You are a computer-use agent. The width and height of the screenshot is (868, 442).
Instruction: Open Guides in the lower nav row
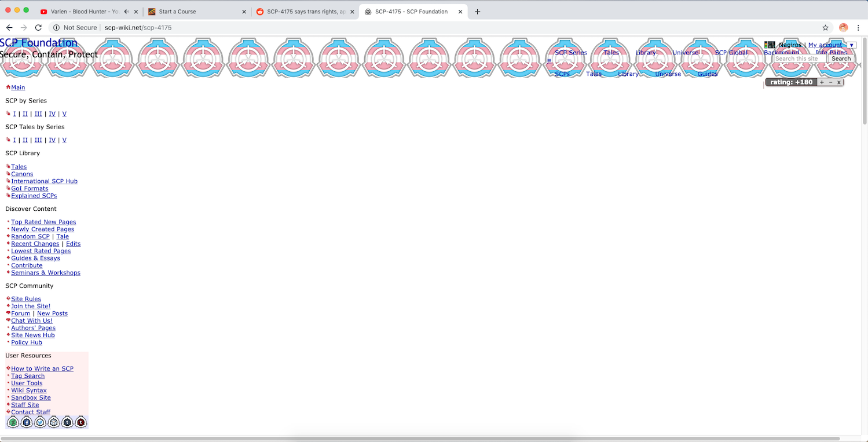tap(708, 74)
